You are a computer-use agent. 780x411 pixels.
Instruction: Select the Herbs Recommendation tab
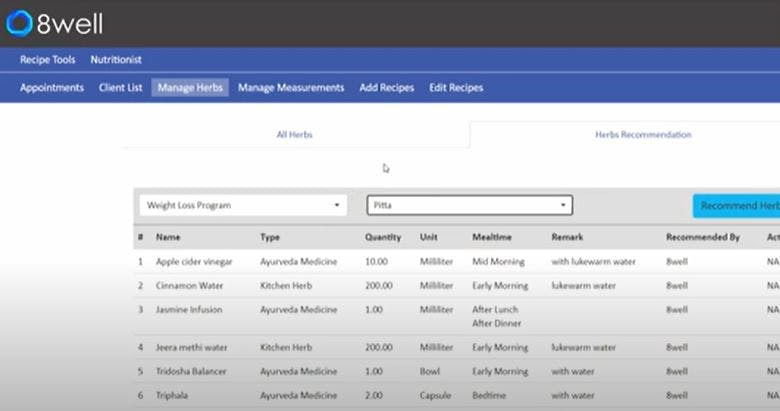click(643, 134)
